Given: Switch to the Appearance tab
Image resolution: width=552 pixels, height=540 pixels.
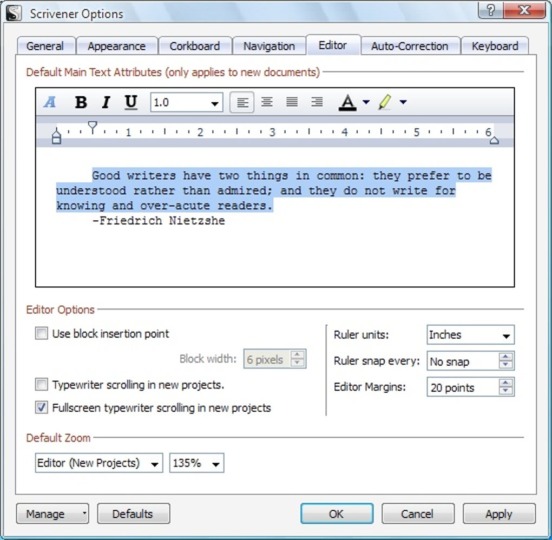Looking at the screenshot, I should (117, 46).
